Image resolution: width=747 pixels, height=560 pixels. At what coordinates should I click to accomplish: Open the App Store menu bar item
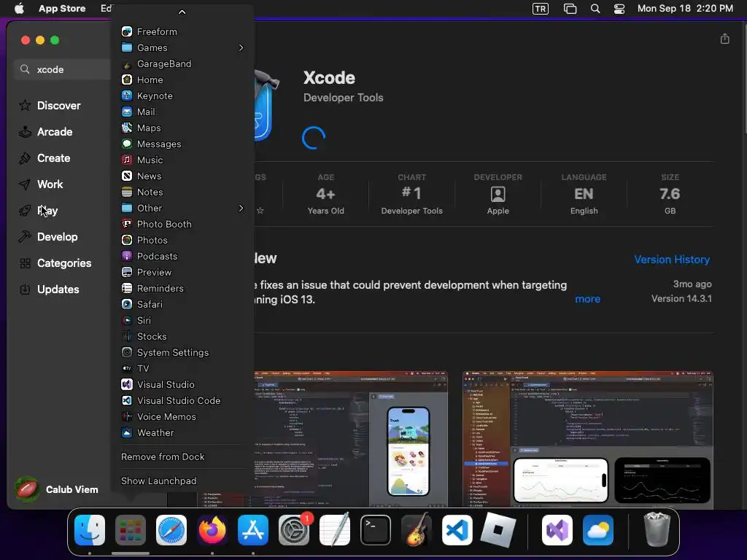[62, 9]
